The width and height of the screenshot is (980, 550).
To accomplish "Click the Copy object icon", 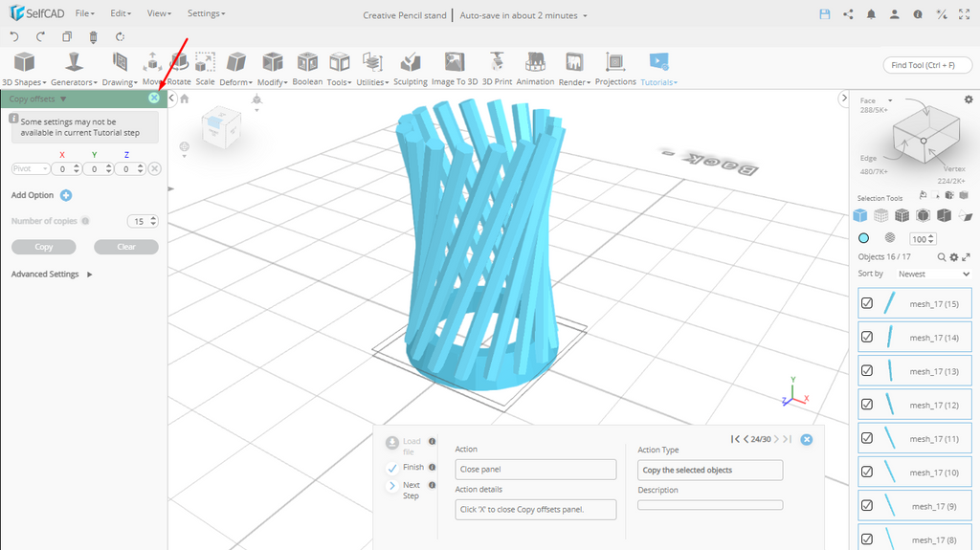I will (67, 37).
